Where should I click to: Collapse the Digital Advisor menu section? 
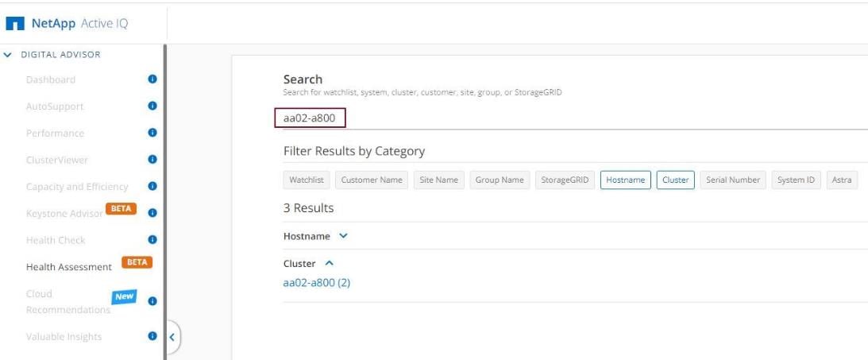tap(8, 55)
